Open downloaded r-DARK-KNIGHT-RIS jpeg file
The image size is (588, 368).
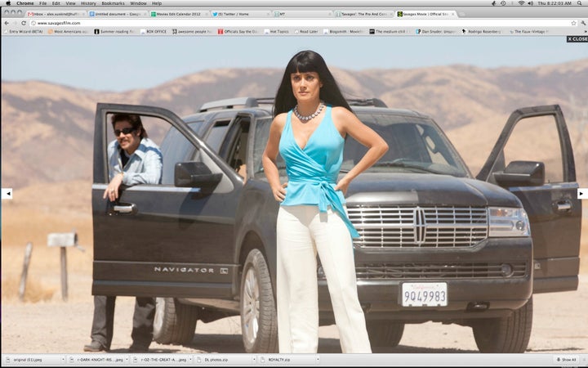coord(96,360)
